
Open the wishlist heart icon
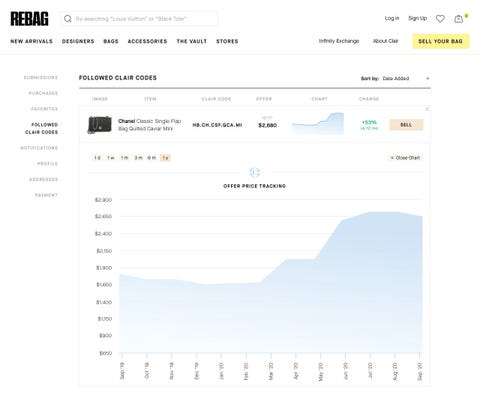pos(440,19)
